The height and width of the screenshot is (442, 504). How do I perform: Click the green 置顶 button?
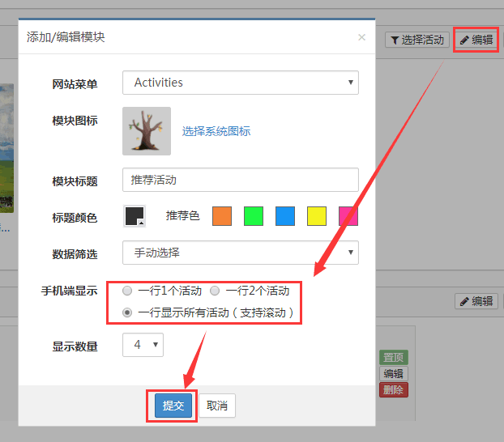tap(394, 358)
